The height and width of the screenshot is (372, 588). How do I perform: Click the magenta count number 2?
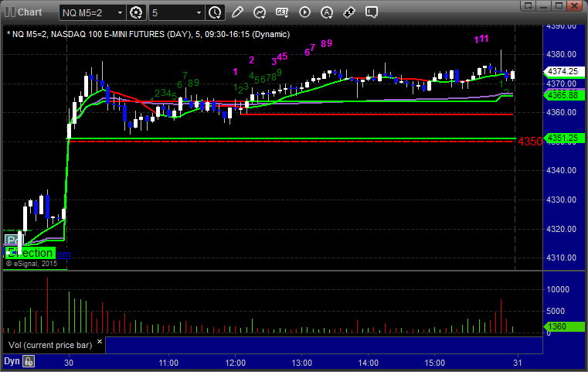[252, 60]
